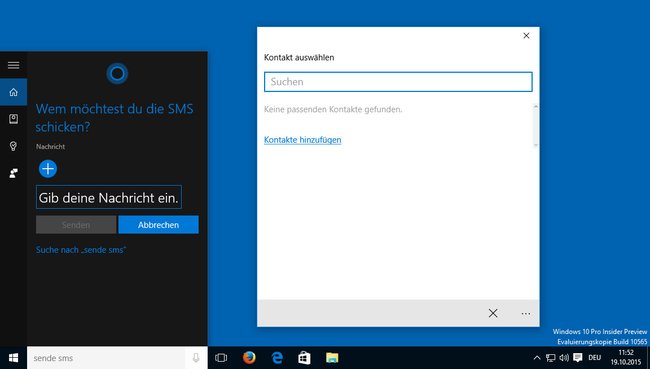650x369 pixels.
Task: Open the Windows Store
Action: (x=304, y=357)
